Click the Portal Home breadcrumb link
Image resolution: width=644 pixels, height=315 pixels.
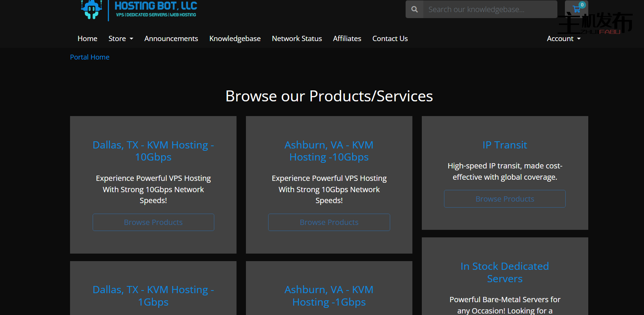click(x=90, y=57)
